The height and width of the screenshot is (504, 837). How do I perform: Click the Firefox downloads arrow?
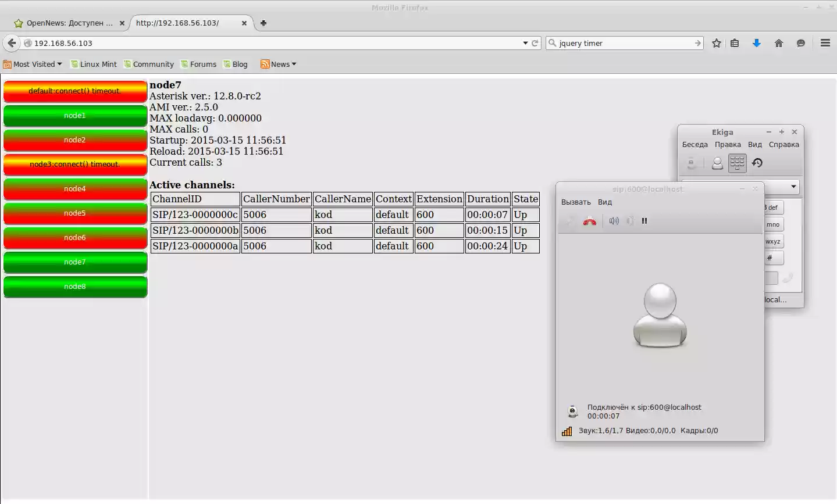tap(756, 42)
